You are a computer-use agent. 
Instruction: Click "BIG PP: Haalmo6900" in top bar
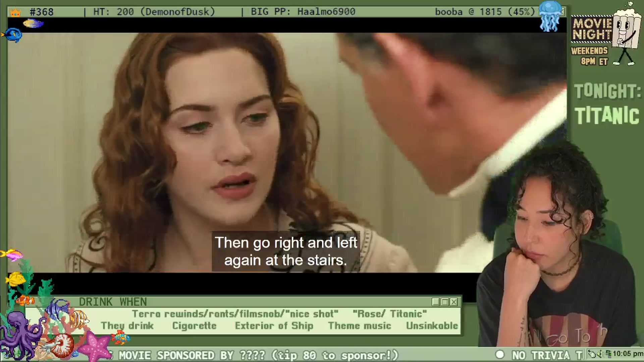pos(303,12)
